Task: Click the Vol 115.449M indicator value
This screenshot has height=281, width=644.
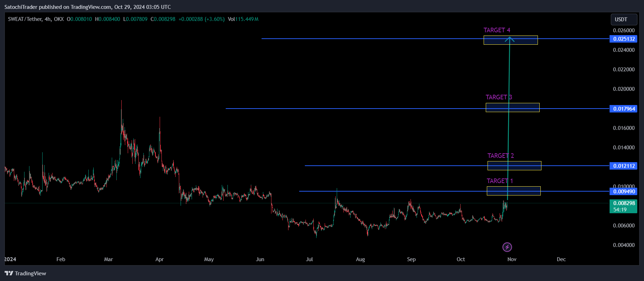Action: click(243, 19)
